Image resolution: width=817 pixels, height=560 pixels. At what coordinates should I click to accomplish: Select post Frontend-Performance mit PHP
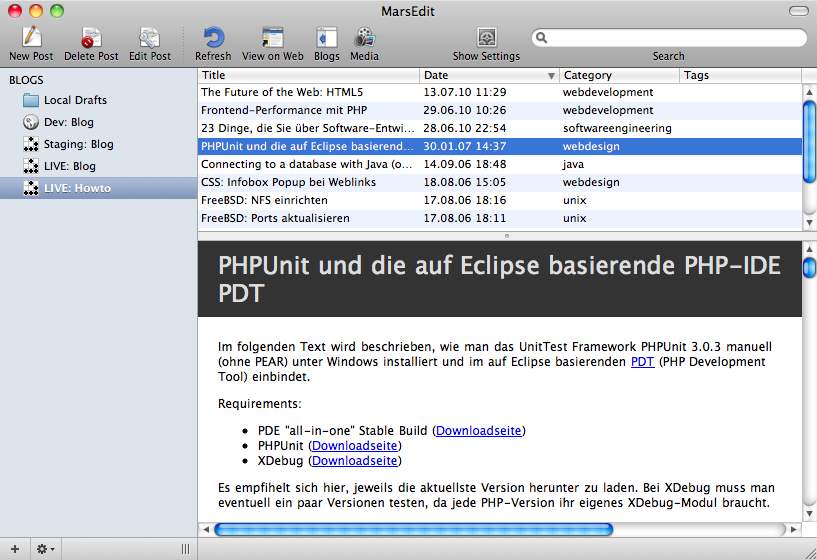point(500,110)
